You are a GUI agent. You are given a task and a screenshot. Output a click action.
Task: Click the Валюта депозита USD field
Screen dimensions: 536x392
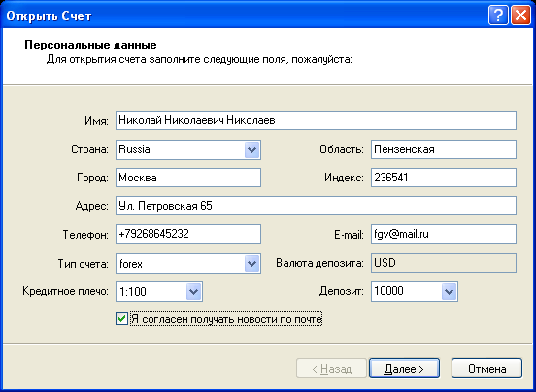(x=444, y=263)
